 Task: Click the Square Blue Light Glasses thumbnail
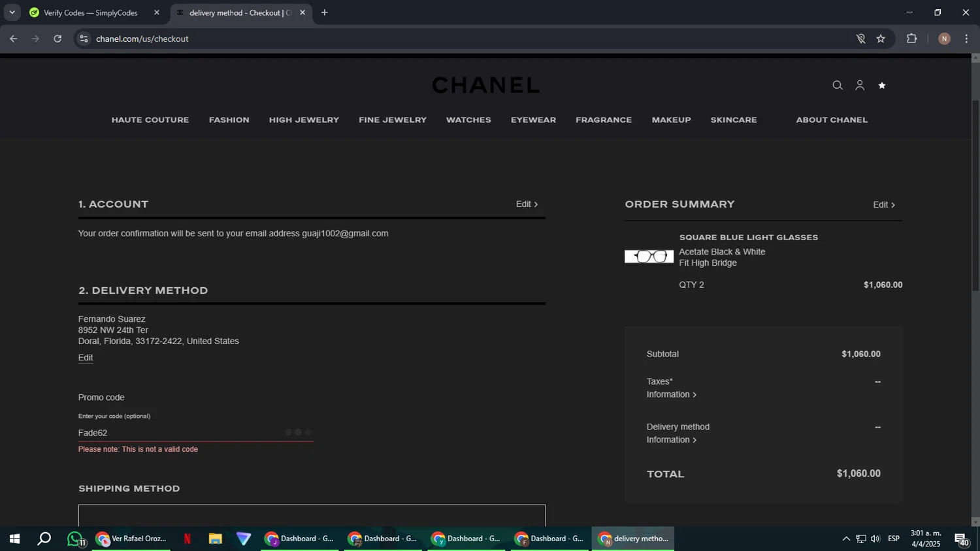[649, 257]
